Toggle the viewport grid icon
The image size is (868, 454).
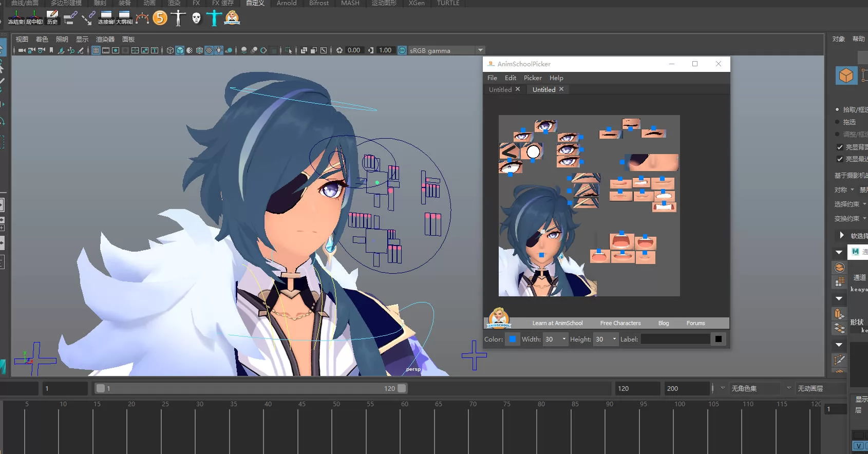(96, 50)
